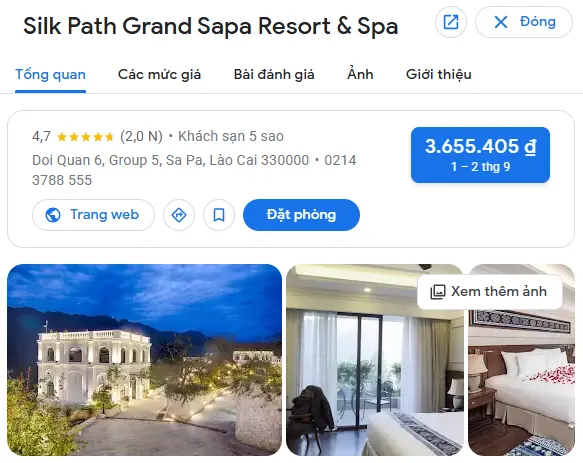Open the Giới thiệu tab
The width and height of the screenshot is (583, 463).
(439, 74)
